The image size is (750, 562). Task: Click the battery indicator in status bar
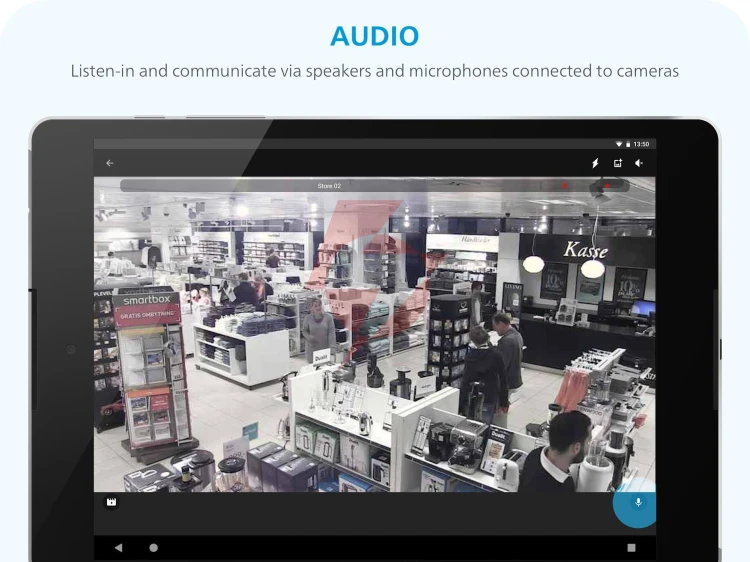(628, 144)
